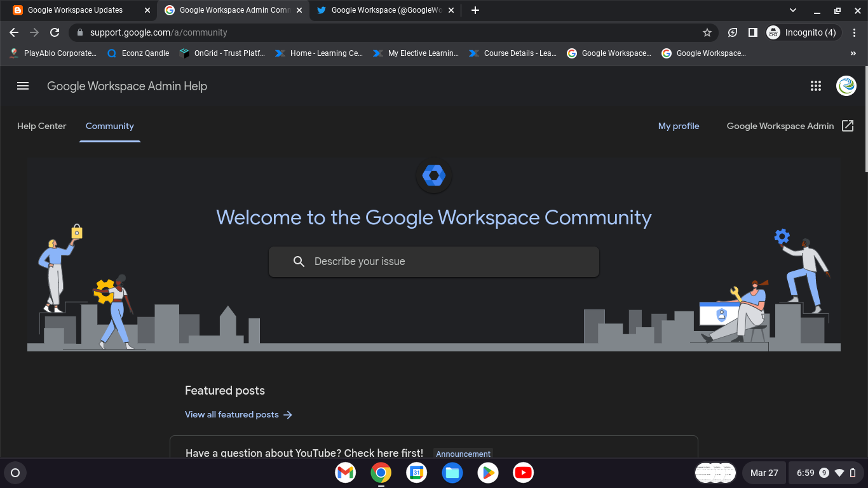
Task: Close the Twitter Google Workspace tab
Action: [x=452, y=10]
